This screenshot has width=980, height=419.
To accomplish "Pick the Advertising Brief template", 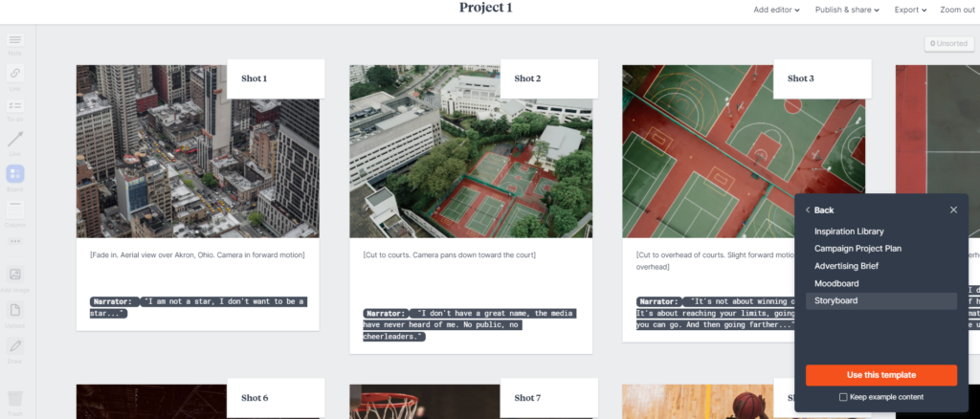I will pyautogui.click(x=846, y=266).
